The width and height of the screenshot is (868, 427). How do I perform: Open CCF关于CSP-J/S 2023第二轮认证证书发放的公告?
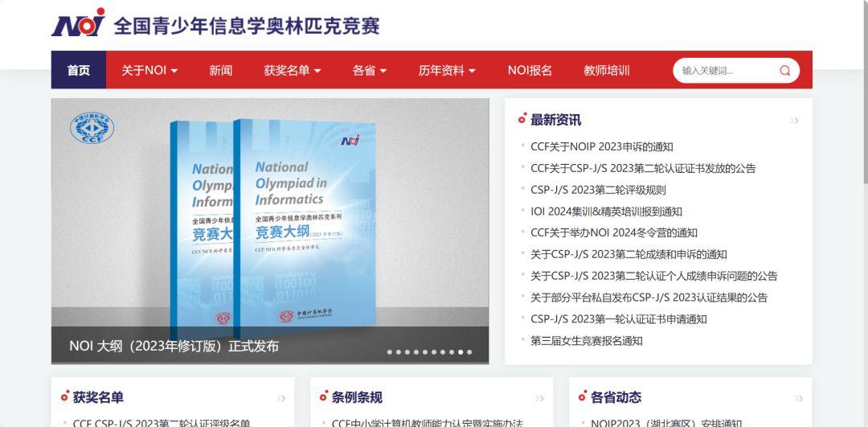click(x=643, y=168)
